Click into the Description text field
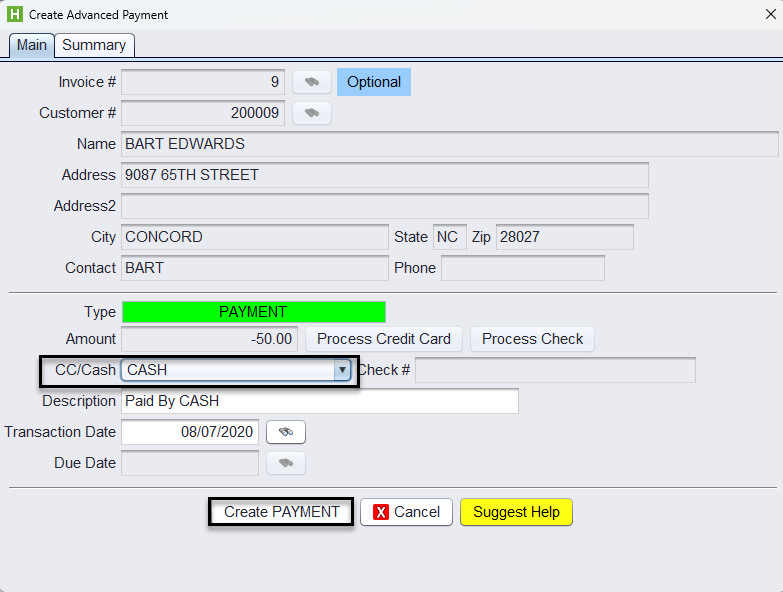 pos(319,401)
